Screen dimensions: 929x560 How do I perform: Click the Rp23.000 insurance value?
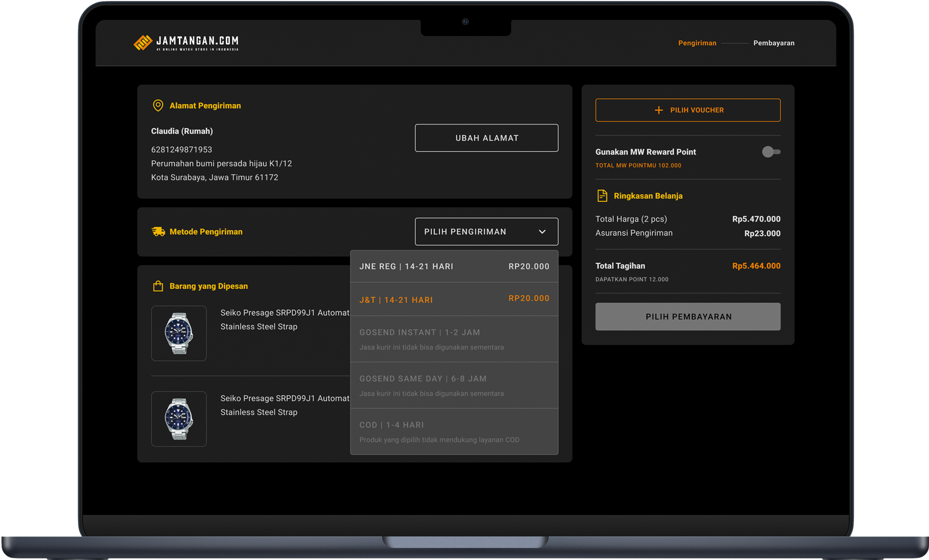click(x=762, y=233)
